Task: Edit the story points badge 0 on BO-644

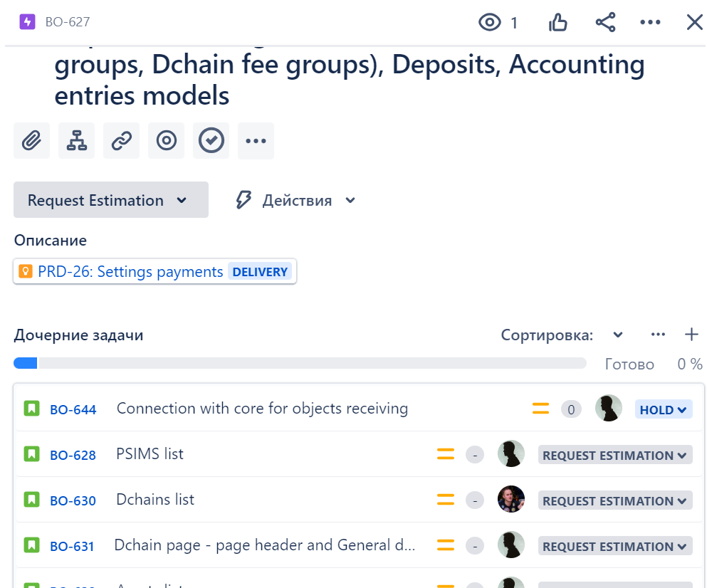Action: [x=571, y=409]
